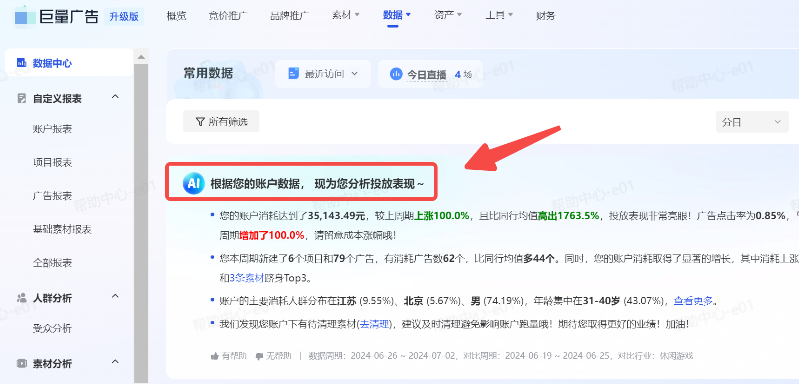This screenshot has width=799, height=384.
Task: Open 受众分析 in the sidebar
Action: pyautogui.click(x=52, y=328)
